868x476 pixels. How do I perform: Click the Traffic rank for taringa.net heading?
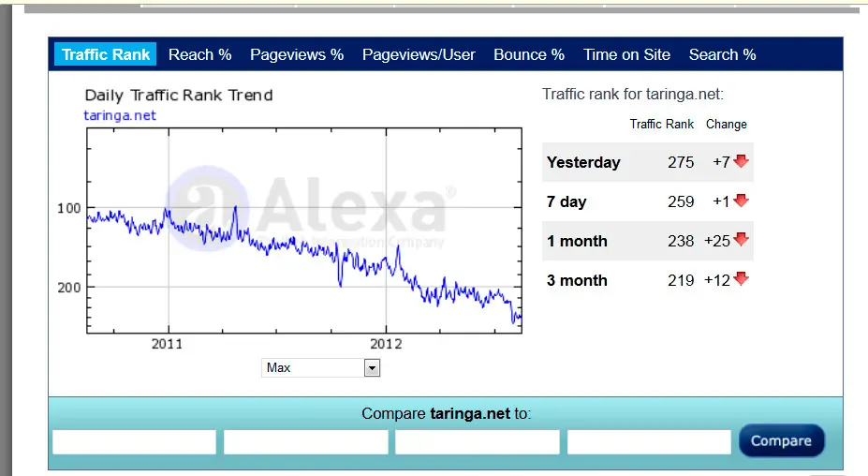(x=633, y=95)
